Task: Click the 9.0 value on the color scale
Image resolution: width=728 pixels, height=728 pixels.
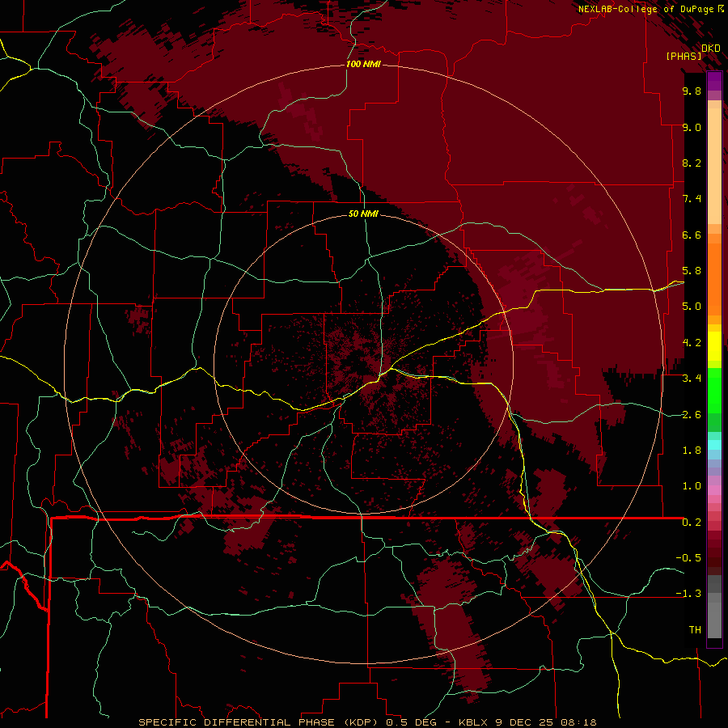Action: click(x=692, y=127)
